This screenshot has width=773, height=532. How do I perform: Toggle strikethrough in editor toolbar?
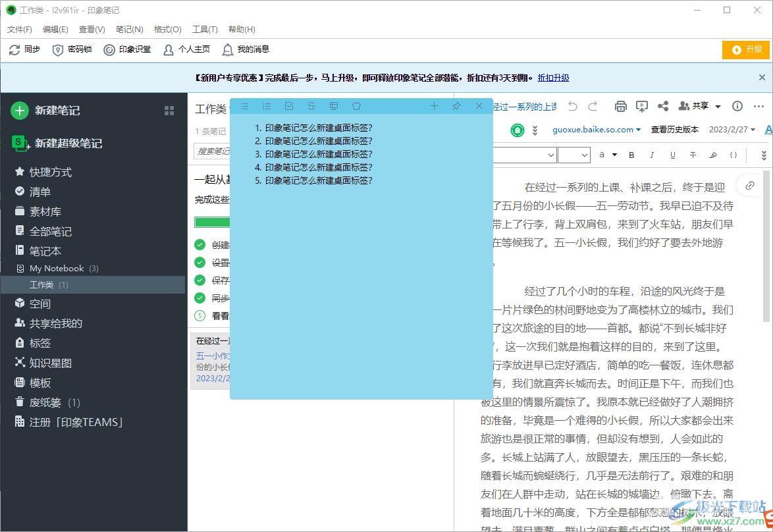coord(693,155)
